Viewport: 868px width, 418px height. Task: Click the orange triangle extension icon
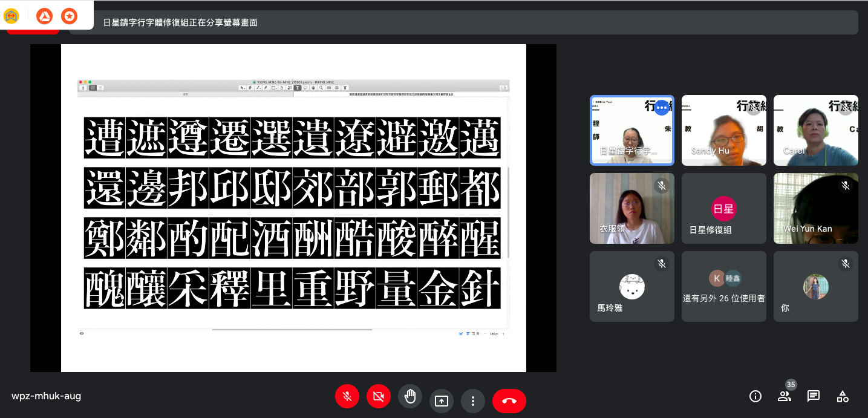pos(44,16)
